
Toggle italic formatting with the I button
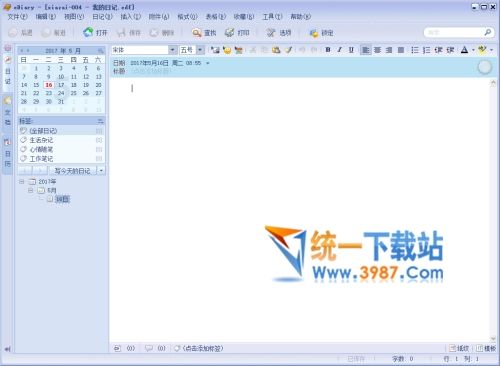[x=339, y=50]
